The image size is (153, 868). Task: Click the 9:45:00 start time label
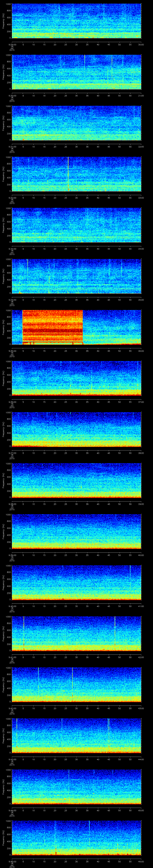click(x=12, y=861)
